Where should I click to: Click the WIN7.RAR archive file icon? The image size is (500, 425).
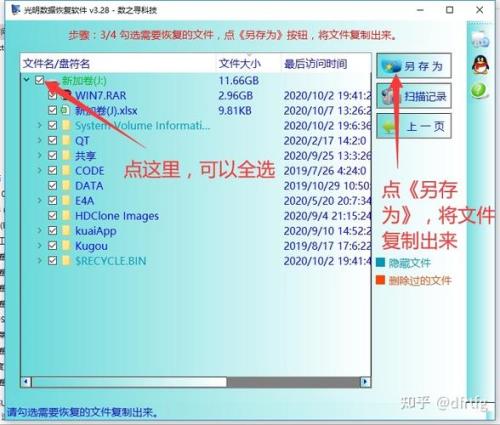[67, 95]
